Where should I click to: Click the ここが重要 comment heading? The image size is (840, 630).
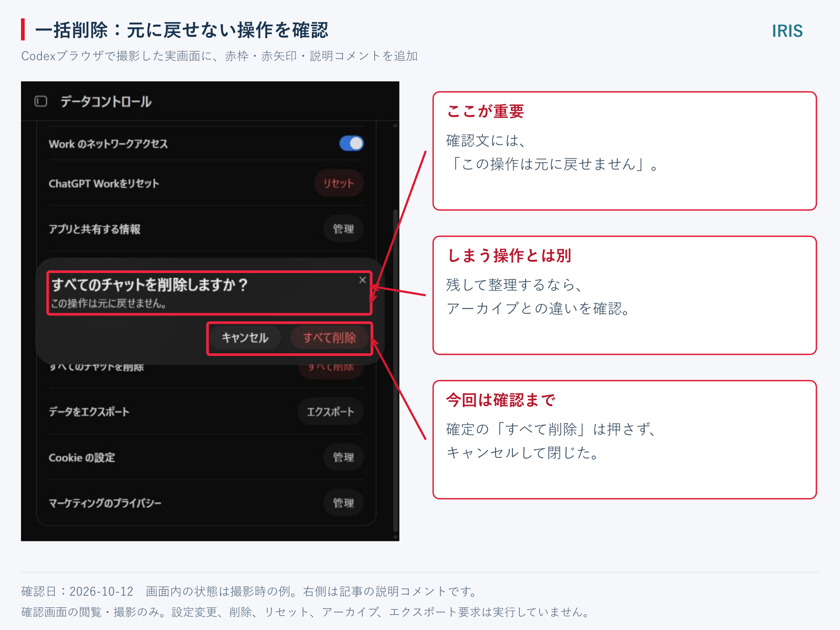486,111
